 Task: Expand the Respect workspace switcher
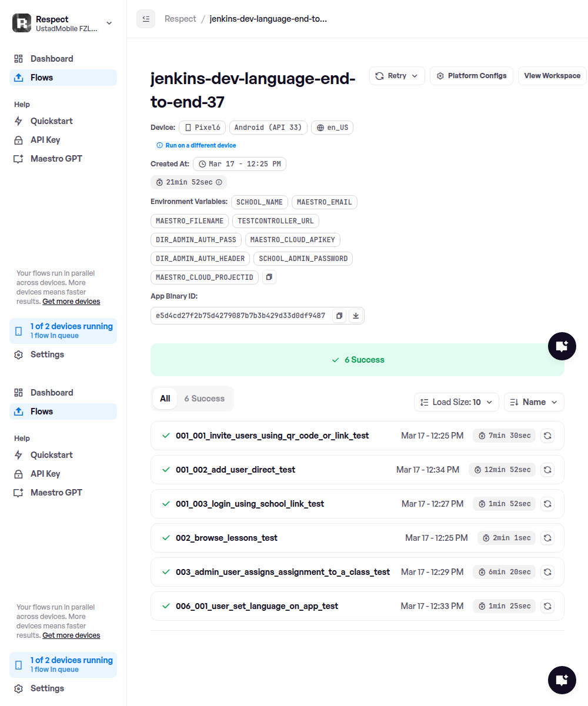click(x=109, y=23)
